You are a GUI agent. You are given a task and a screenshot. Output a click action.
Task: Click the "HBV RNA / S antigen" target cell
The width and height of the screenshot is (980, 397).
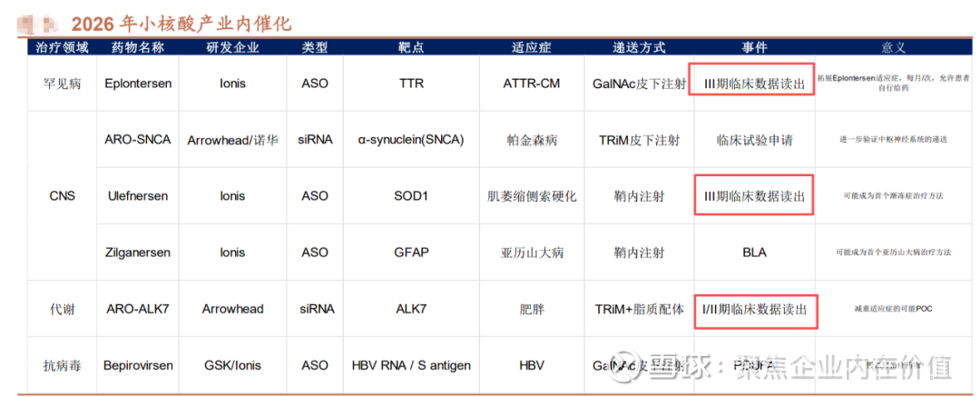411,365
